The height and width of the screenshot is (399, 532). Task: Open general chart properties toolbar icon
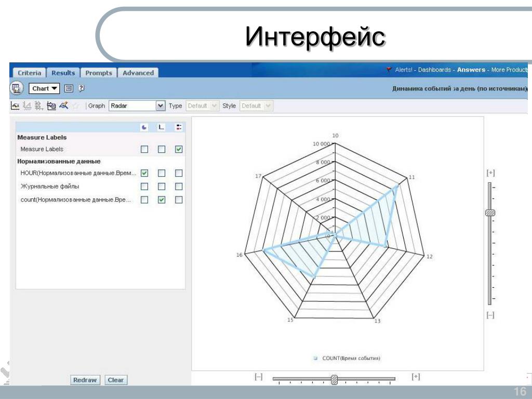click(15, 106)
